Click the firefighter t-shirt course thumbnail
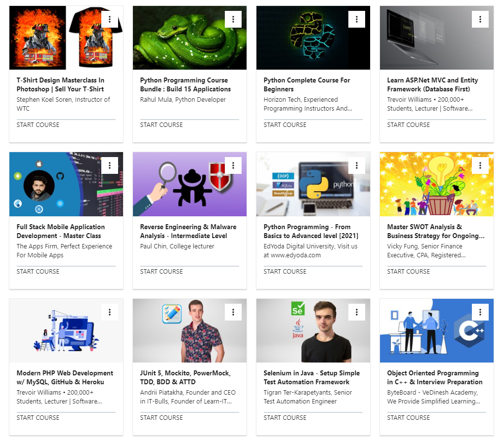 point(66,38)
